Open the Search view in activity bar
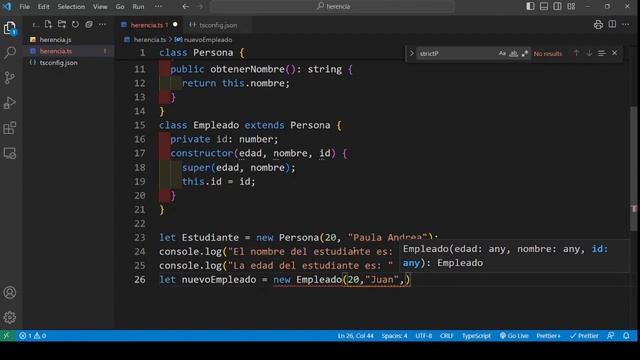 [10, 53]
